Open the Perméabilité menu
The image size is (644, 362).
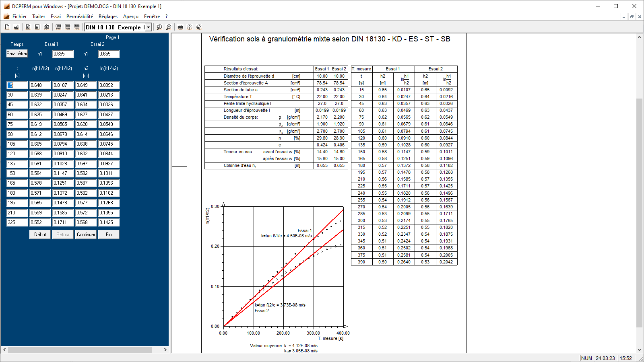pos(80,16)
